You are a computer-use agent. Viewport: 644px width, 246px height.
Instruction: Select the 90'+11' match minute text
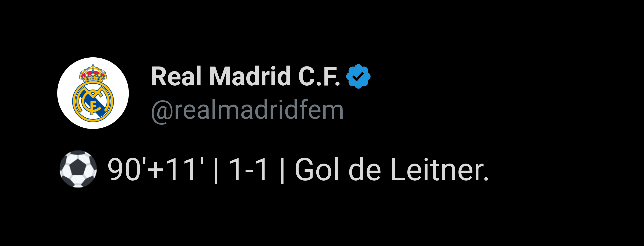(x=156, y=169)
